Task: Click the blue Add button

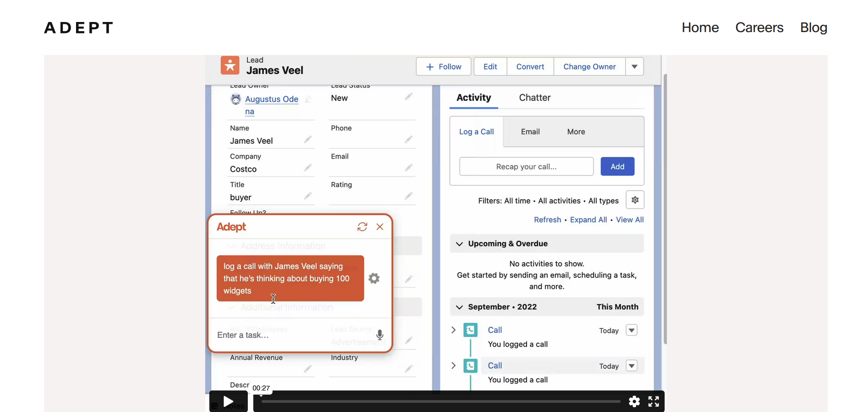Action: click(x=617, y=166)
